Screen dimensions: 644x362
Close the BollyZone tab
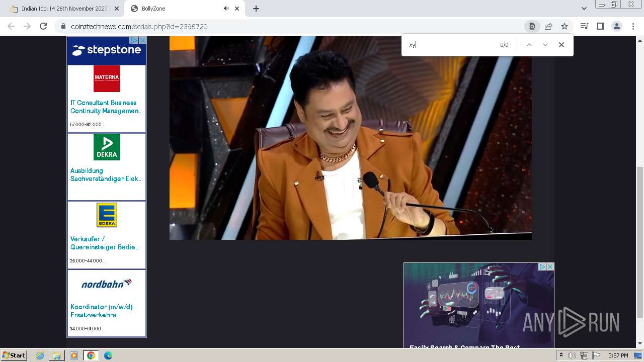tap(237, 9)
